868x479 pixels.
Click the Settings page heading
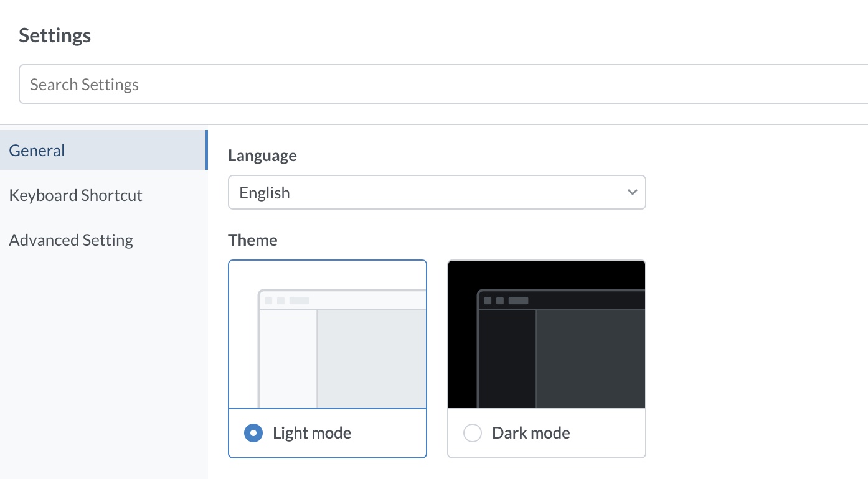55,35
